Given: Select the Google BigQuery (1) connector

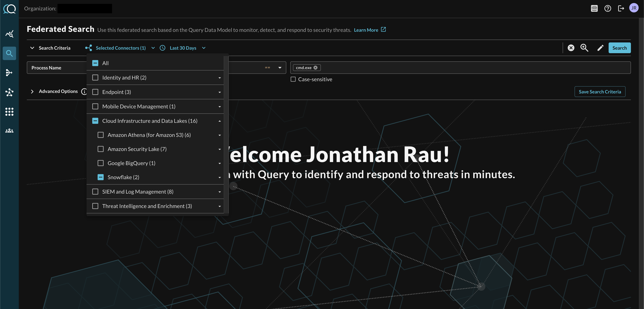Looking at the screenshot, I should [101, 163].
